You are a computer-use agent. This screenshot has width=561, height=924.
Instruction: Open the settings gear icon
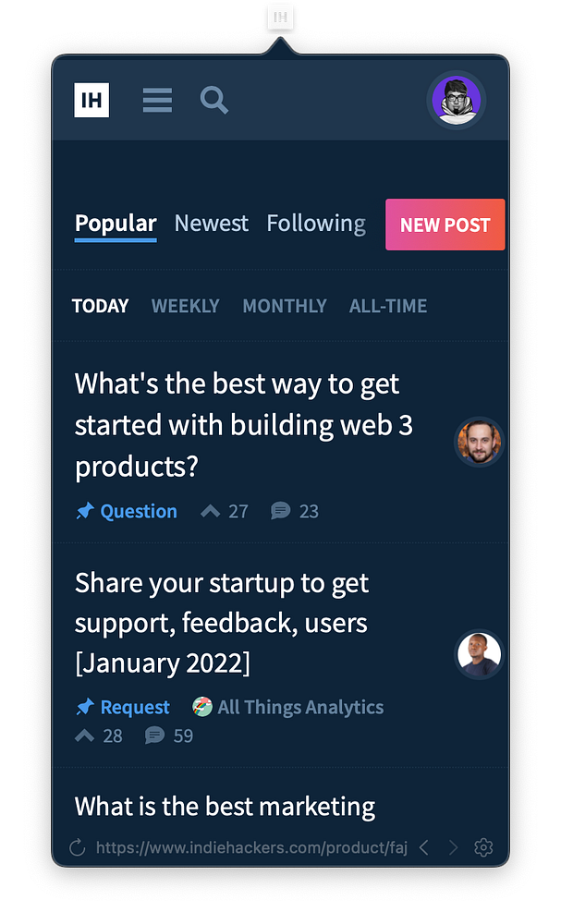pyautogui.click(x=483, y=847)
